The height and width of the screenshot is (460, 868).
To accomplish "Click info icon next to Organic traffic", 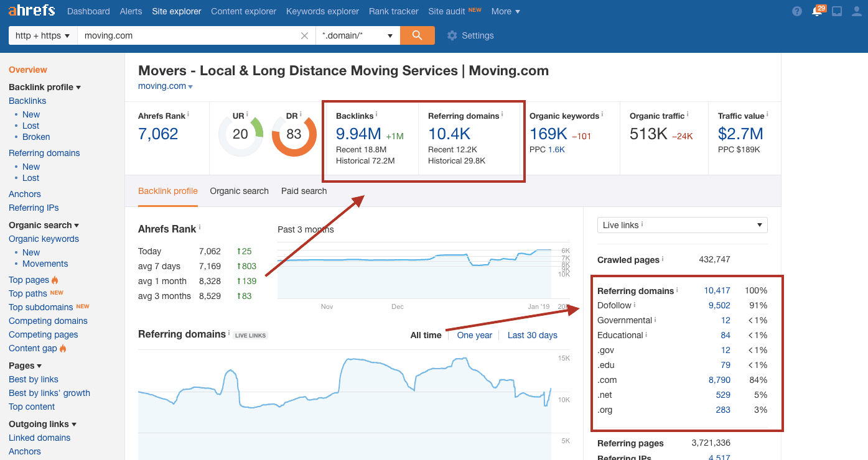I will pyautogui.click(x=688, y=114).
